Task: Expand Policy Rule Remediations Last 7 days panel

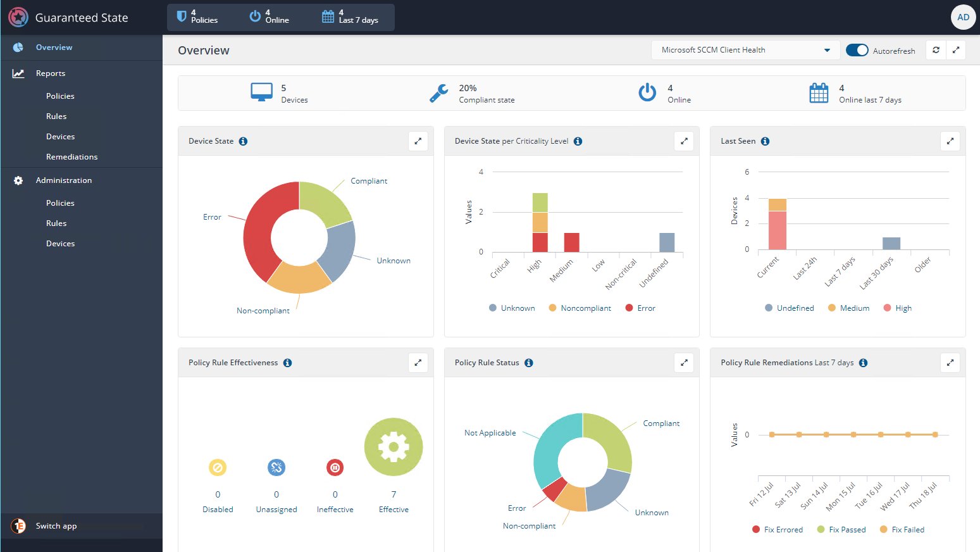Action: [x=950, y=363]
